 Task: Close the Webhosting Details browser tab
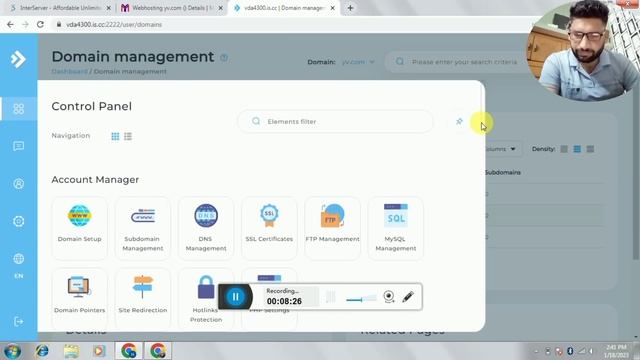(220, 8)
